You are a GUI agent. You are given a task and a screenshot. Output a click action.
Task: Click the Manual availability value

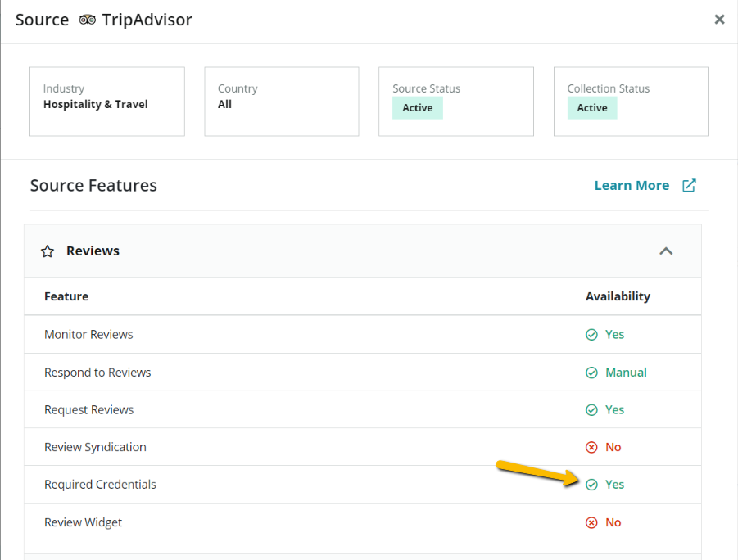[x=626, y=373]
